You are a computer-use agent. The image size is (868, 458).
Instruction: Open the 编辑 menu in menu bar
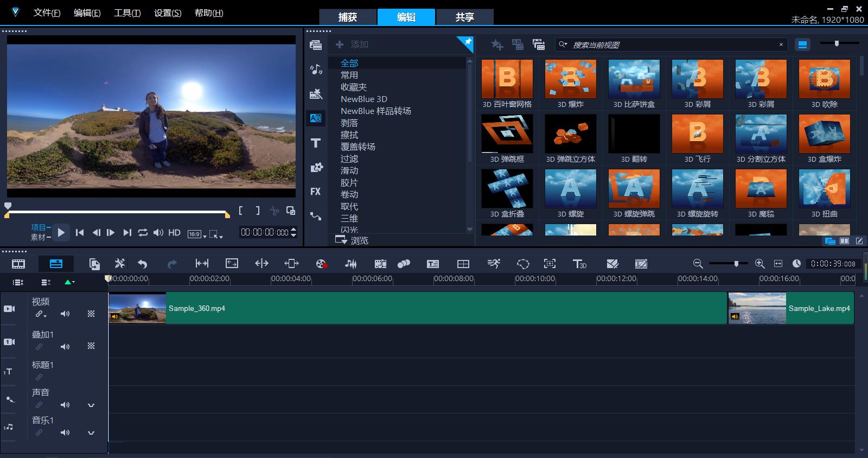pos(87,12)
